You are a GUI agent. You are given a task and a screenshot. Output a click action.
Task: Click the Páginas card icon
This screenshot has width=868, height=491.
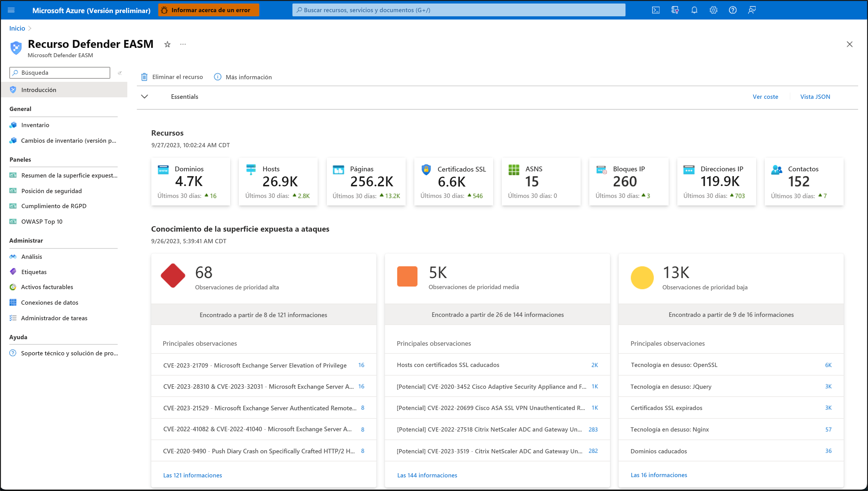(x=338, y=169)
